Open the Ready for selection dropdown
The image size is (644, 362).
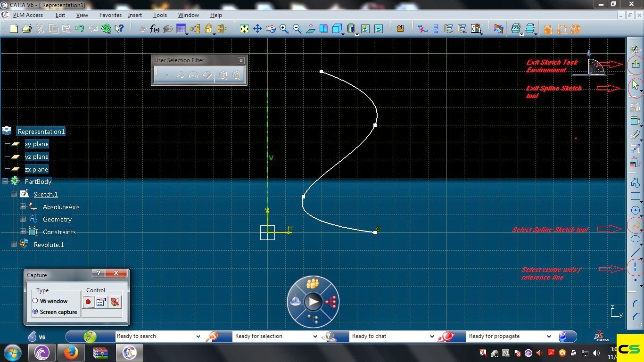315,336
